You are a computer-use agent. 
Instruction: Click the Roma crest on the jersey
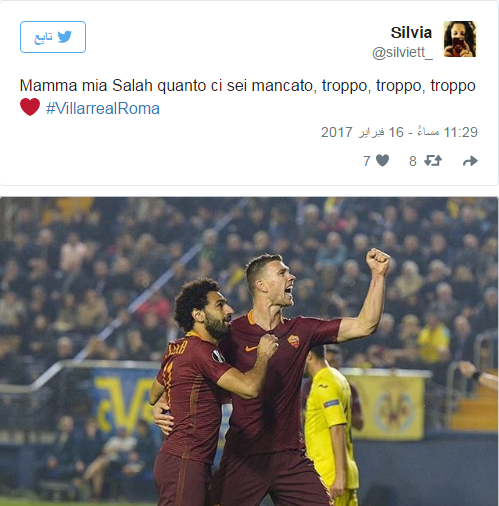click(293, 342)
